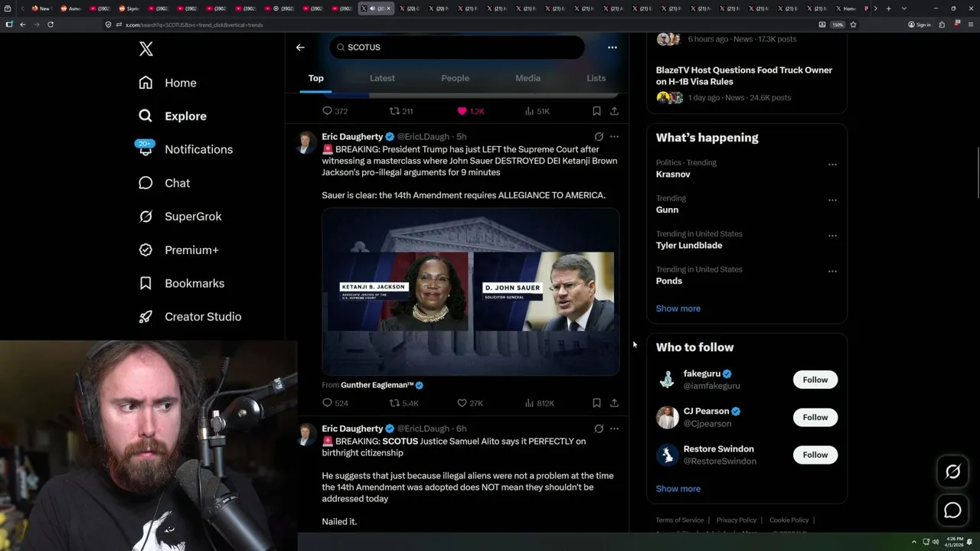Open Terms of Service link
The image size is (980, 551).
click(x=679, y=520)
